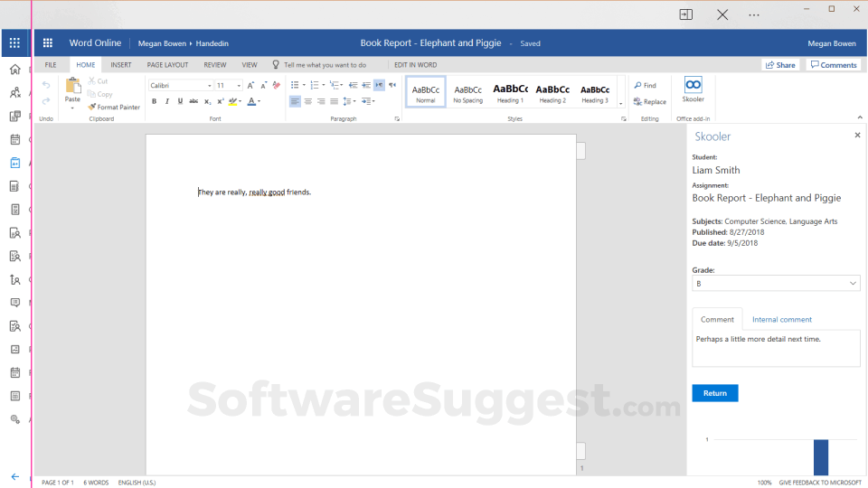Shrink font size with smaller A icon
The image size is (868, 488).
tap(263, 85)
